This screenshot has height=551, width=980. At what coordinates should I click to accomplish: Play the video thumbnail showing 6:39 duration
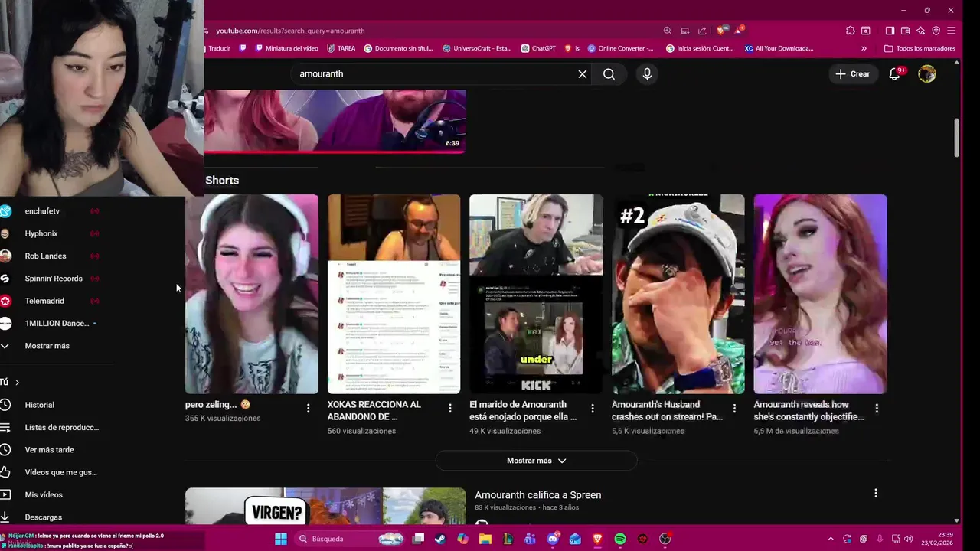(x=335, y=121)
